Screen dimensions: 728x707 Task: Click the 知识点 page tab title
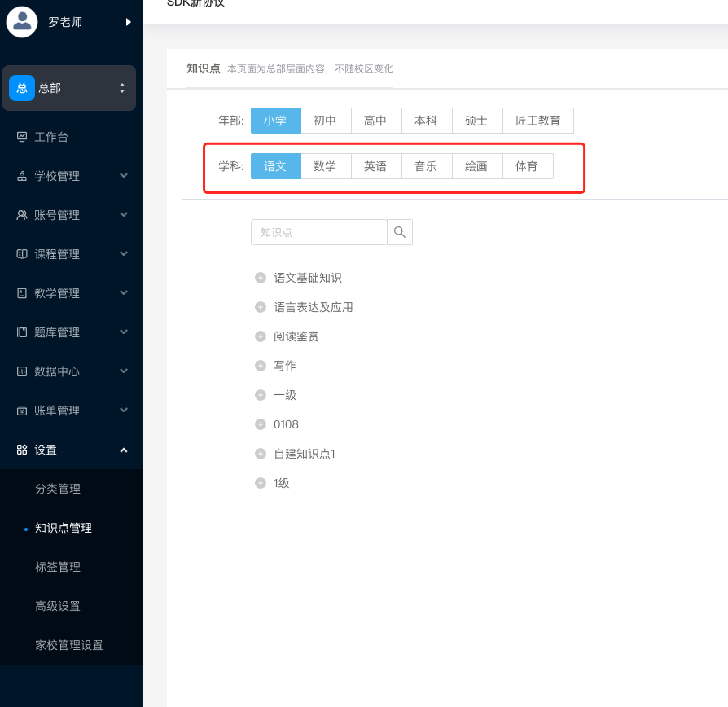click(x=204, y=68)
